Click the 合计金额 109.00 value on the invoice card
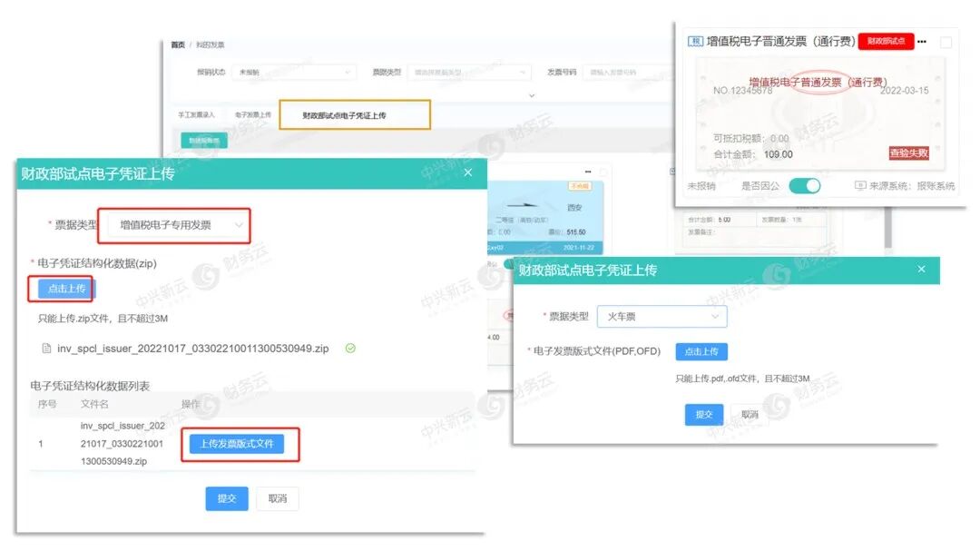The height and width of the screenshot is (551, 980). click(x=779, y=154)
